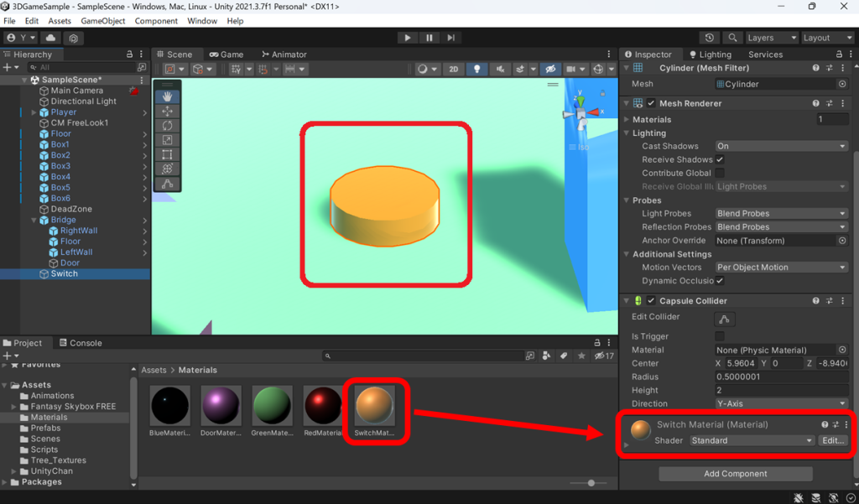Uncheck Receive Shadows in Mesh Renderer
Screen dimensions: 859x504
(x=719, y=159)
